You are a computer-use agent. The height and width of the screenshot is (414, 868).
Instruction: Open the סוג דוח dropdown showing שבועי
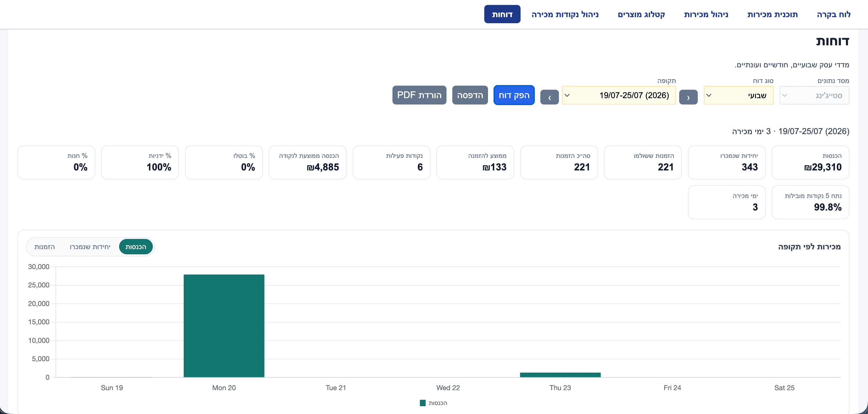pos(738,95)
